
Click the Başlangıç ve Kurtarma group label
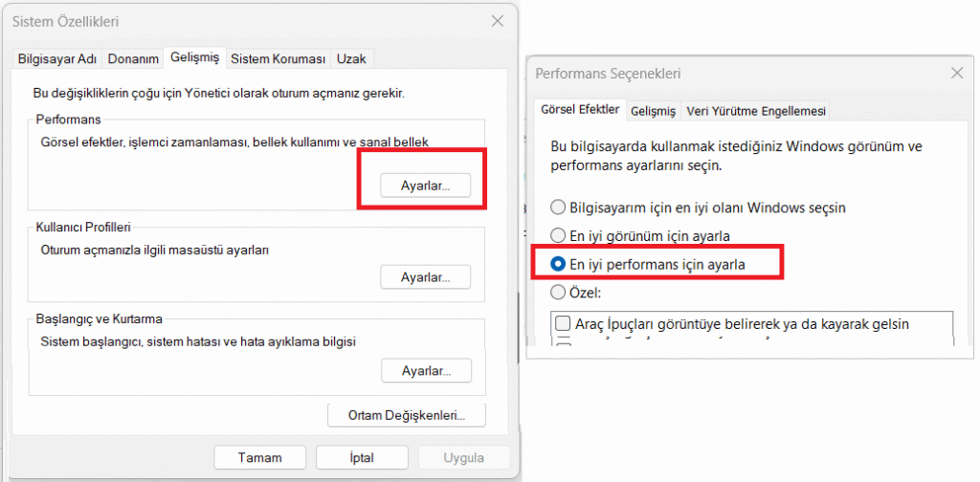click(x=99, y=319)
